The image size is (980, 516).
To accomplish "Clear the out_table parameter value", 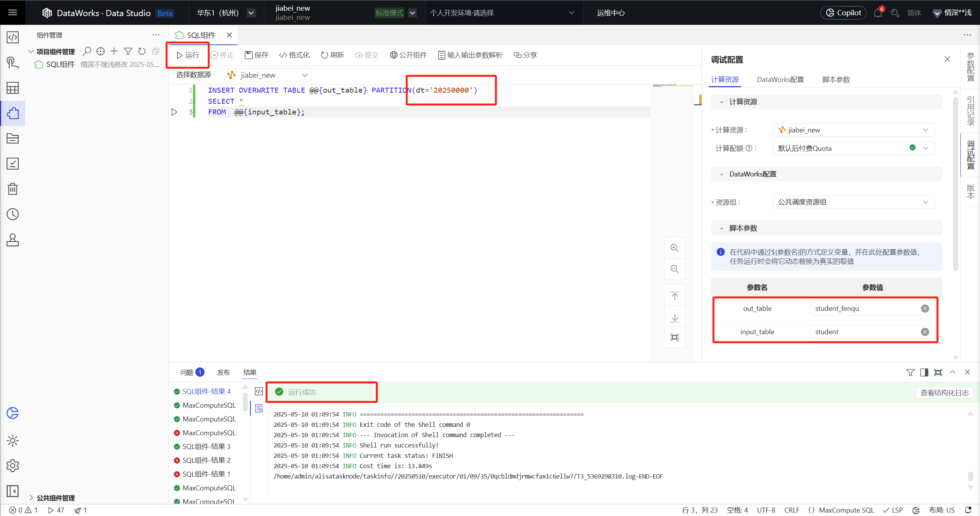I will pyautogui.click(x=924, y=309).
